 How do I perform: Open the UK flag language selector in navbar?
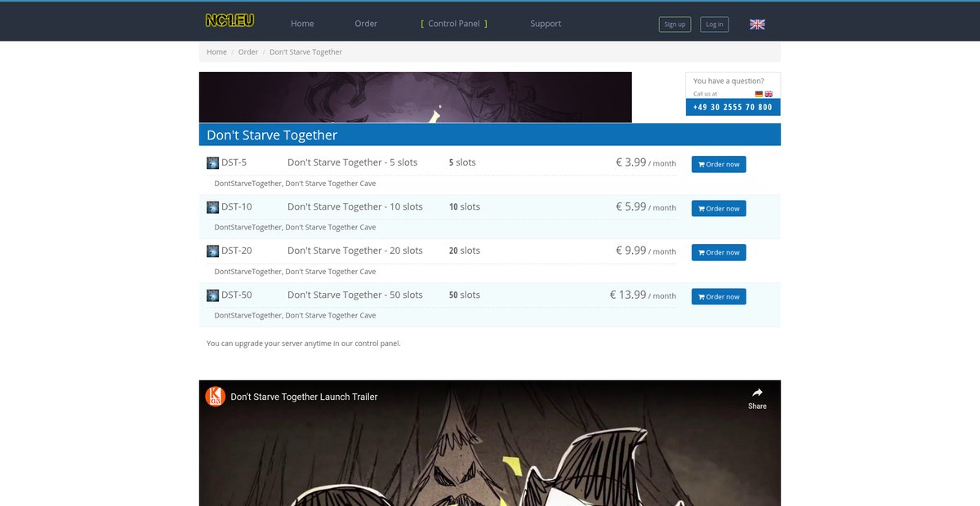click(757, 24)
